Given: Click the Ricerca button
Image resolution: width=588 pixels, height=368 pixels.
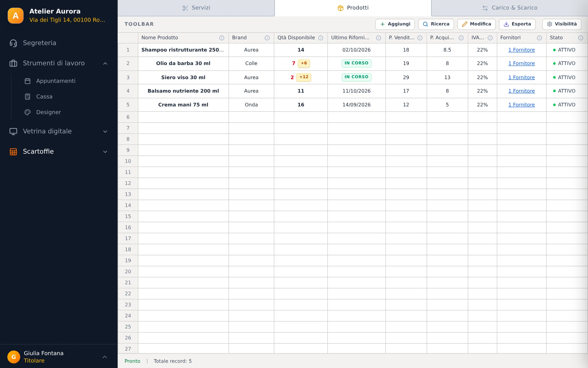Looking at the screenshot, I should point(436,24).
